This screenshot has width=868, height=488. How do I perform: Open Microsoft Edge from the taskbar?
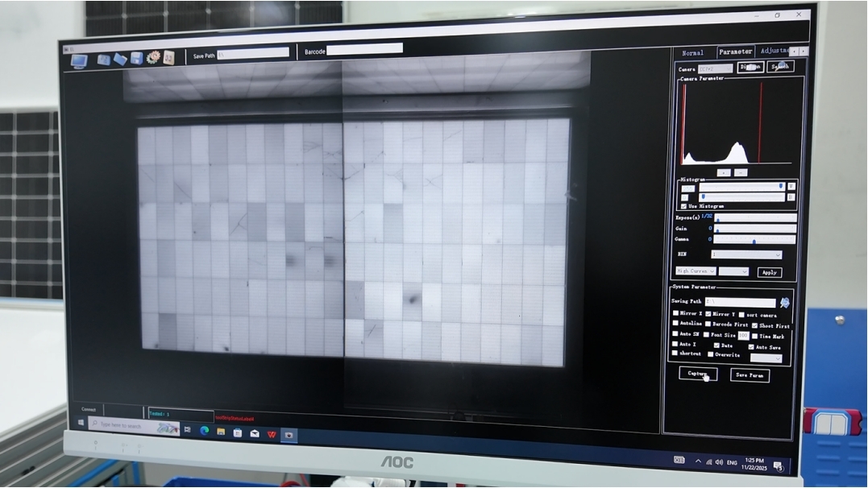[204, 432]
